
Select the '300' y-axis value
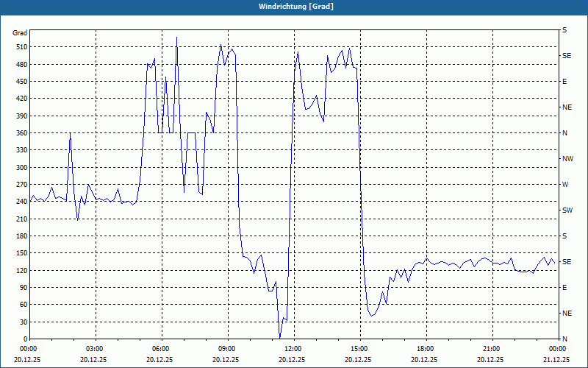[22, 168]
